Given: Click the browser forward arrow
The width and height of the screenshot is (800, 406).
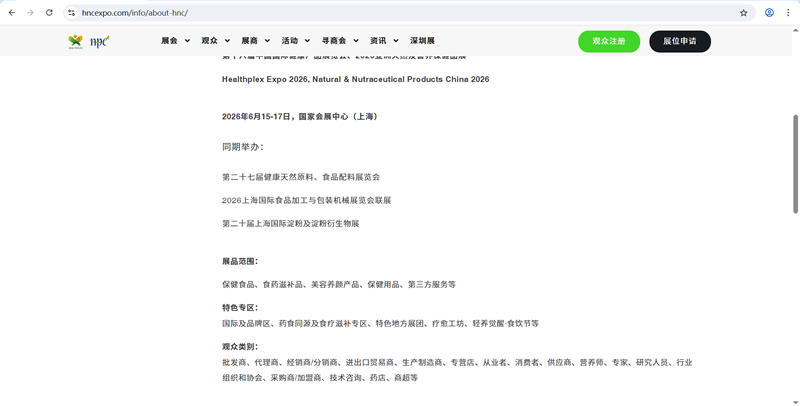Looking at the screenshot, I should coord(30,13).
